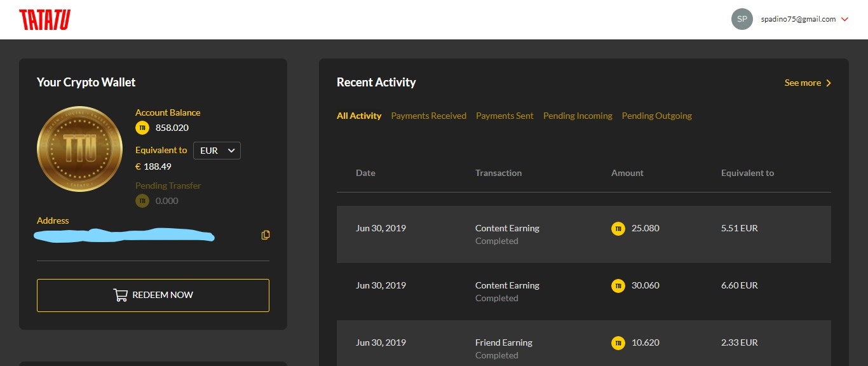Show the Pending Incoming tab
The image size is (868, 366).
(578, 116)
